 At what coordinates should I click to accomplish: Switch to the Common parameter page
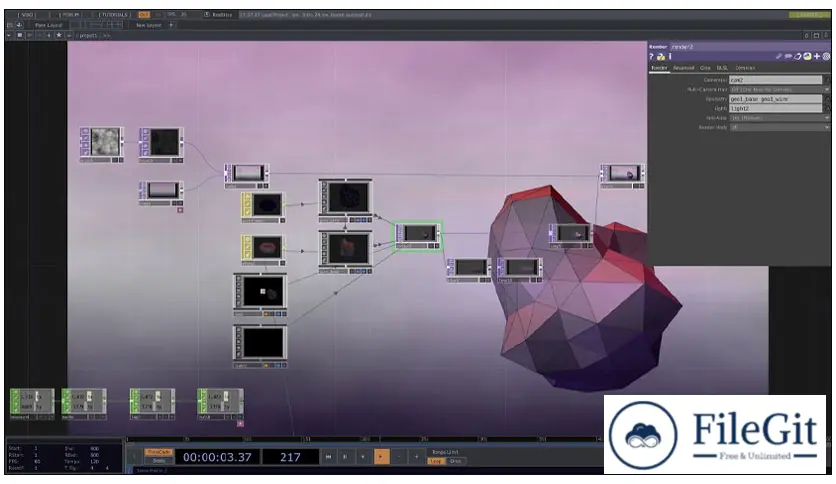click(x=745, y=68)
